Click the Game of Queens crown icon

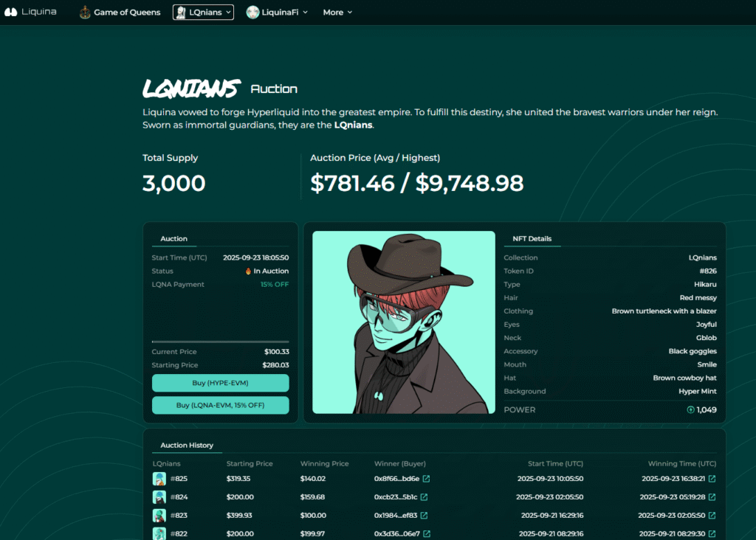pos(86,13)
